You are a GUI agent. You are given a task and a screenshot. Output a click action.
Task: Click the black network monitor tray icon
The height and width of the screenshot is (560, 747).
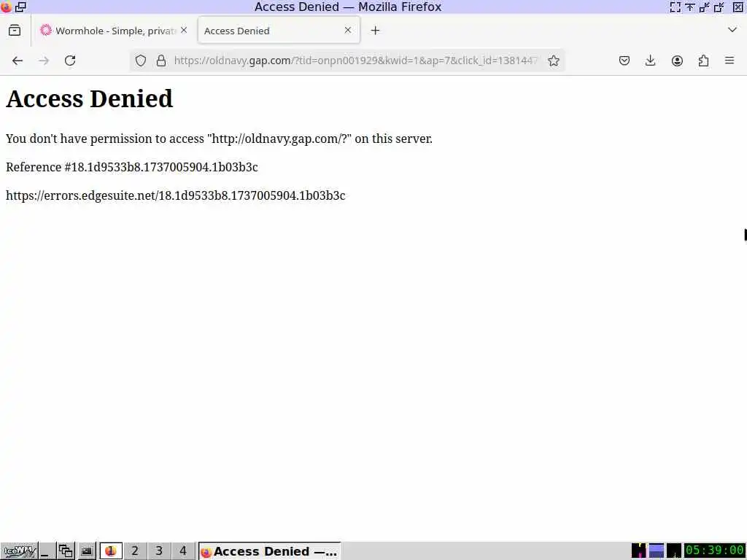coord(673,551)
